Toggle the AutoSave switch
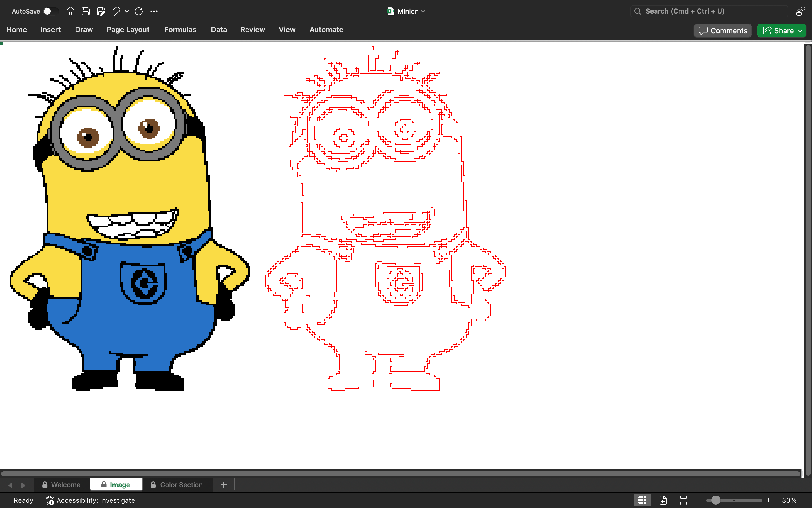Screen dimensions: 812x508 point(51,11)
